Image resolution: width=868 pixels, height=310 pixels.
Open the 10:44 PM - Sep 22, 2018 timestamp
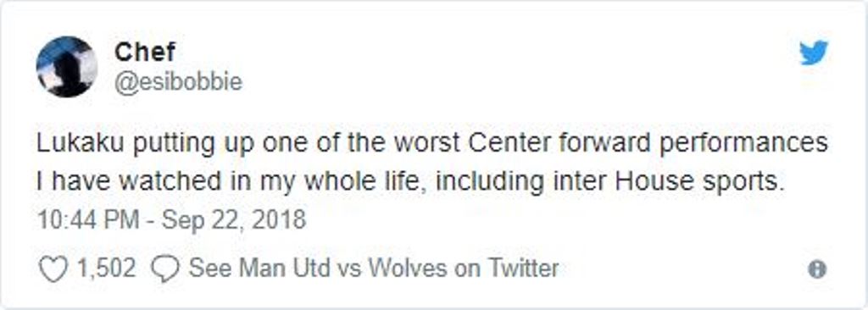coord(171,219)
